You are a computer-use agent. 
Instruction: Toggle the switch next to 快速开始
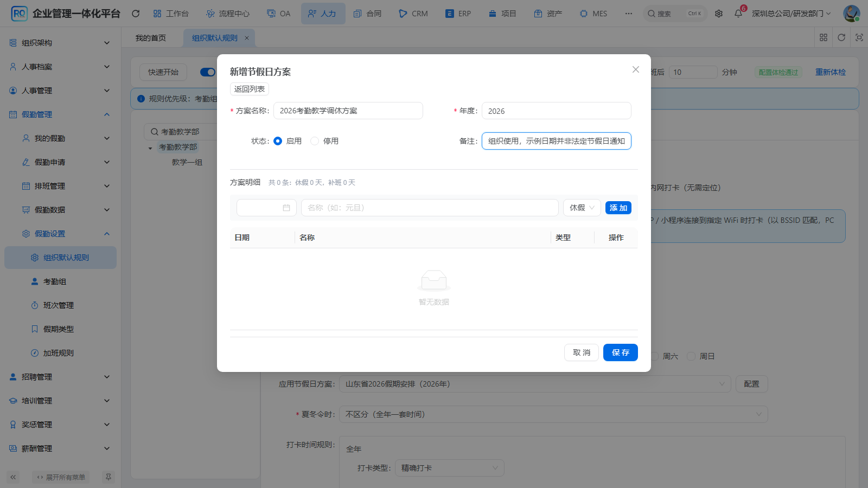(x=208, y=72)
